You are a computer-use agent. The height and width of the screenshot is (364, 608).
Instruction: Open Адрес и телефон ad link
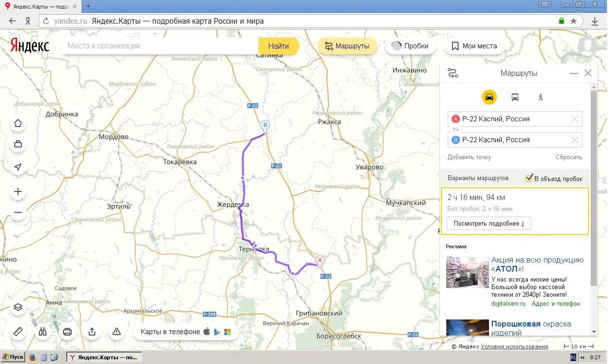pyautogui.click(x=555, y=303)
